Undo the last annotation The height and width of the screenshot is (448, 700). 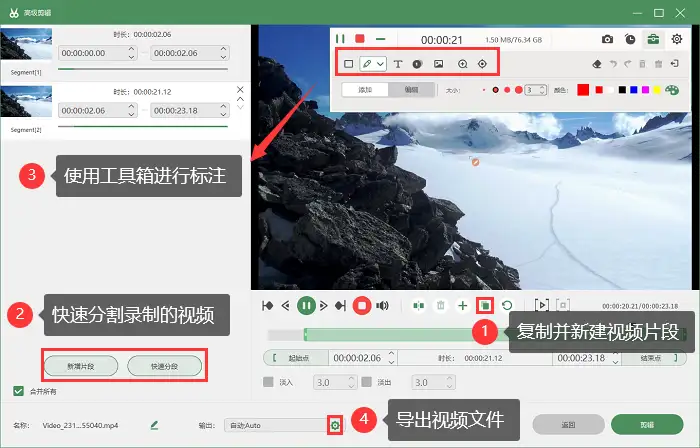(x=613, y=64)
